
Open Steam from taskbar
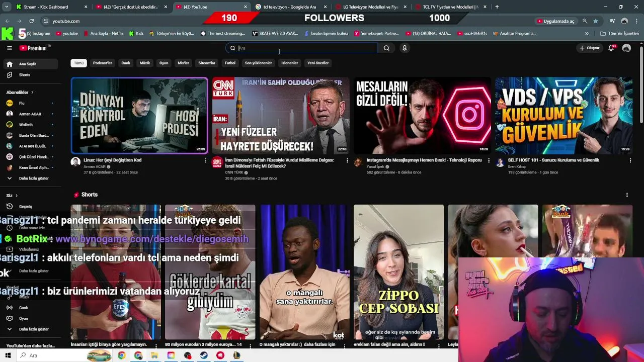coord(204,355)
